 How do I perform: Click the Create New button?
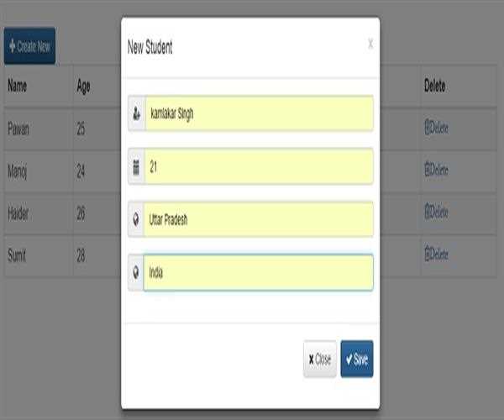click(x=29, y=46)
